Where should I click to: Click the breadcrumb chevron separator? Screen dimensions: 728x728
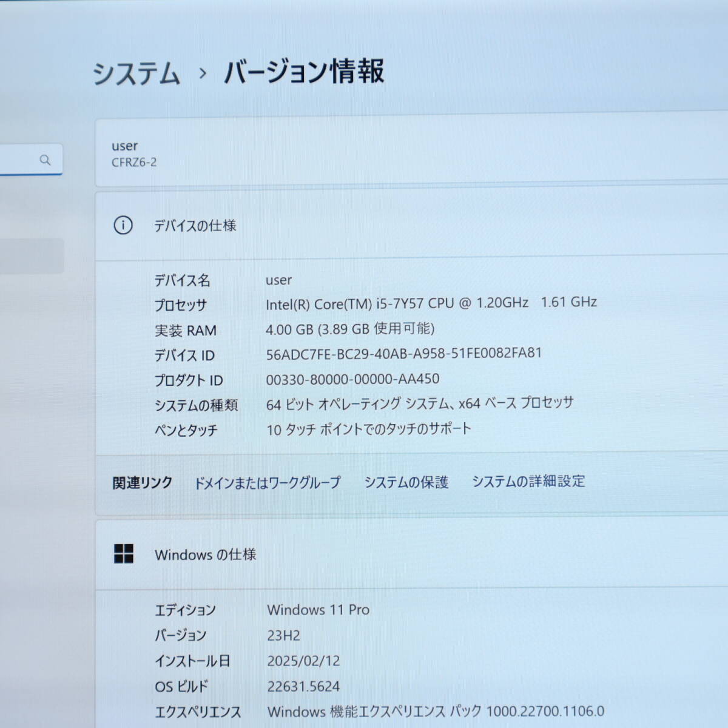(203, 74)
